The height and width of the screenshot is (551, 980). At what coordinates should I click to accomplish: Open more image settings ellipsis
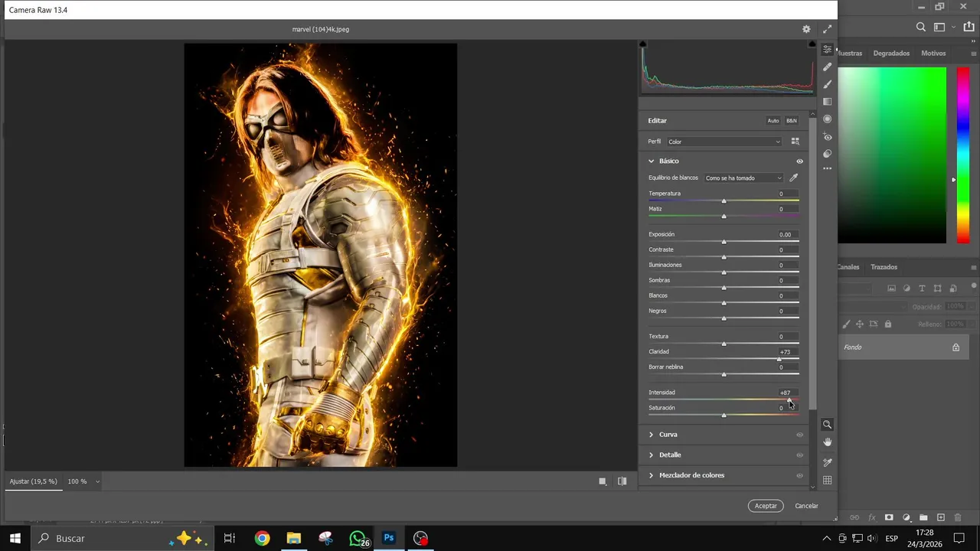tap(827, 168)
